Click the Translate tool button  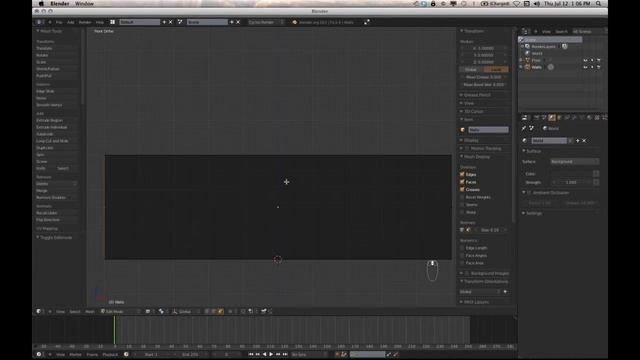(57, 48)
